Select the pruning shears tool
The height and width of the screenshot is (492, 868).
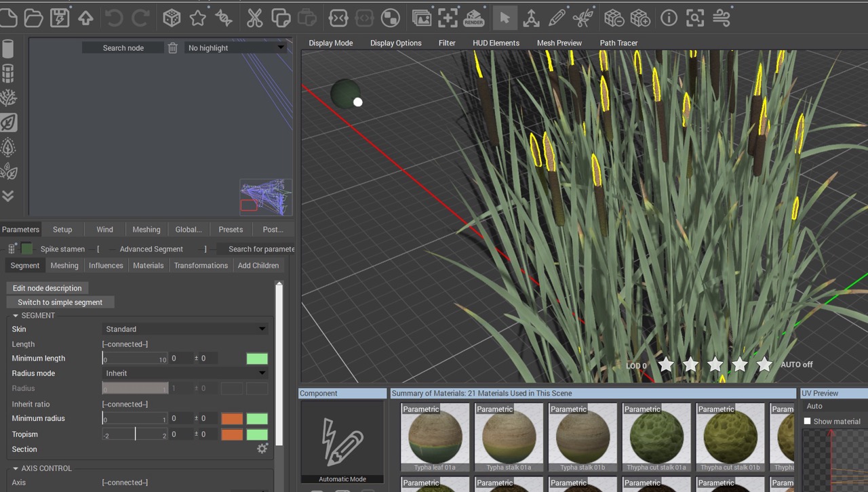[583, 18]
